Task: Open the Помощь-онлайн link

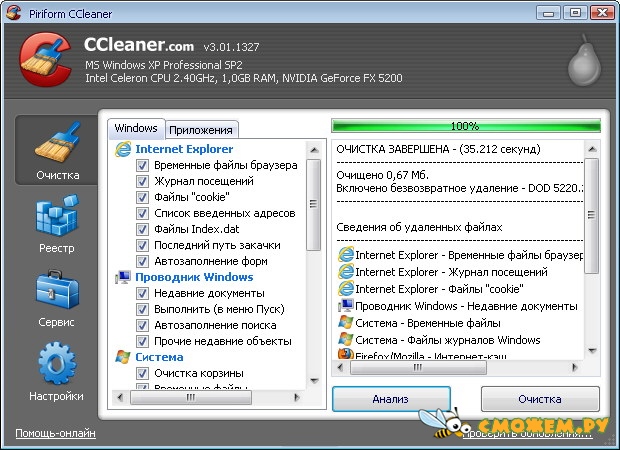Action: point(55,433)
